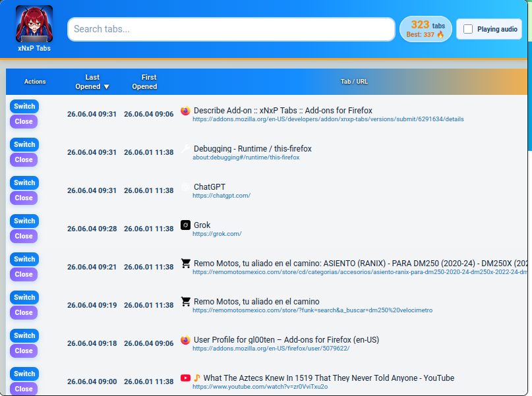The height and width of the screenshot is (396, 532).
Task: Close the Aztecs YouTube tab
Action: (x=24, y=389)
